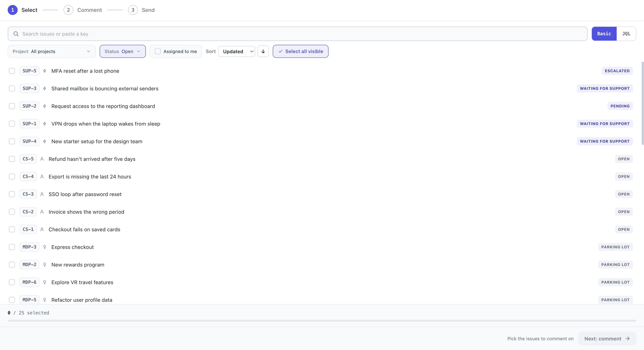Click Select all visible button
Image resolution: width=644 pixels, height=350 pixels.
(x=301, y=51)
